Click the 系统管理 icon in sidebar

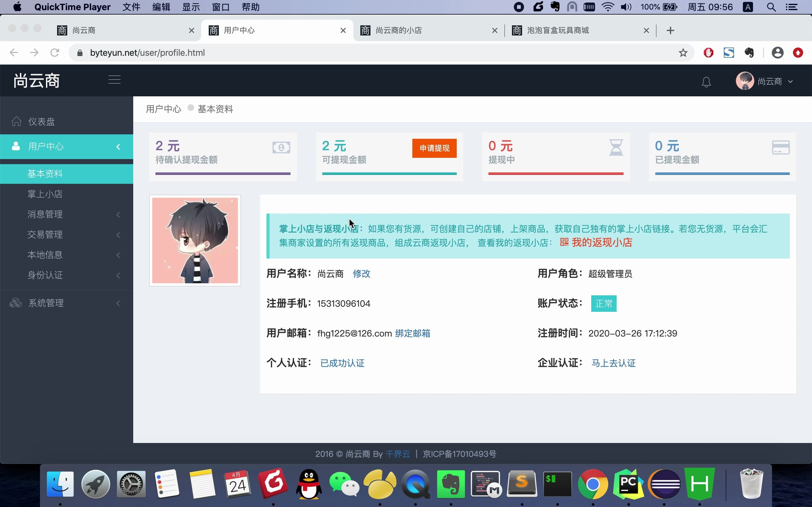click(x=16, y=302)
